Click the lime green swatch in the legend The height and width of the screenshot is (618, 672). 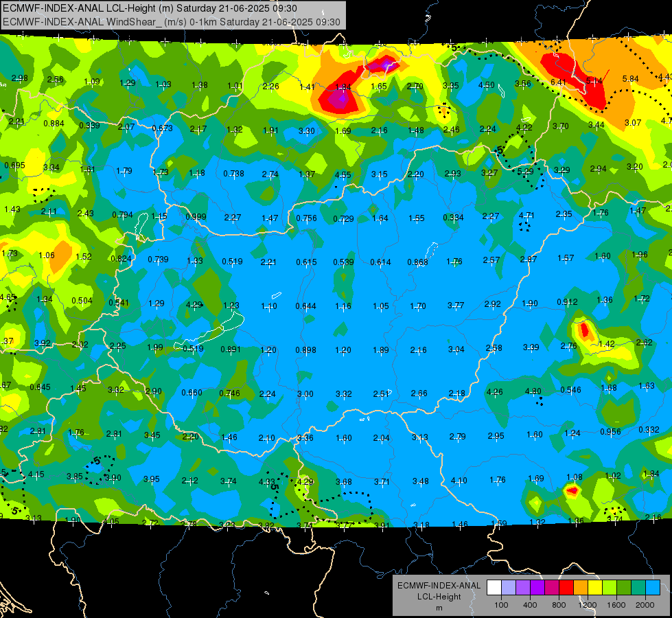tap(610, 587)
